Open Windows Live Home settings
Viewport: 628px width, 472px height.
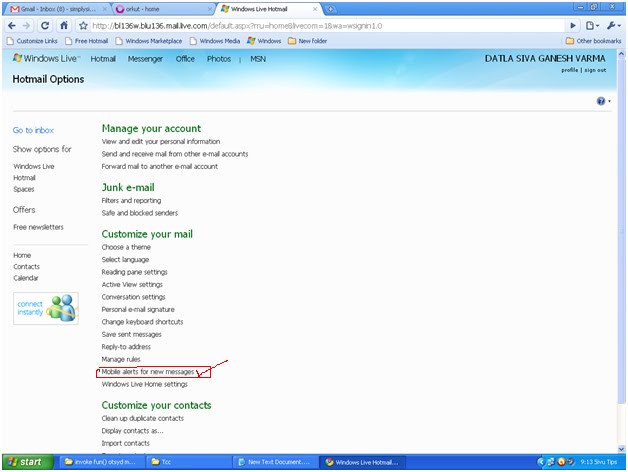click(145, 384)
